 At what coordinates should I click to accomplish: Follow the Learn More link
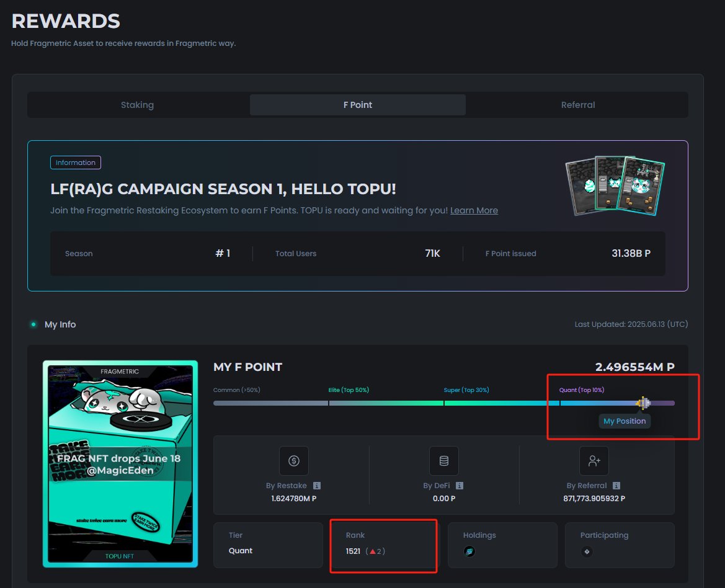(x=474, y=210)
